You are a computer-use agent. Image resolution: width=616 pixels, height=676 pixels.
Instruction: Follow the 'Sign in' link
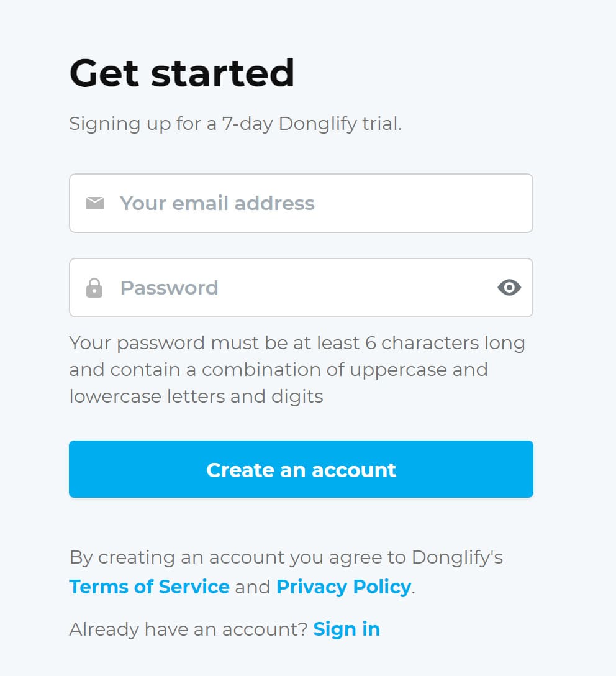coord(346,629)
